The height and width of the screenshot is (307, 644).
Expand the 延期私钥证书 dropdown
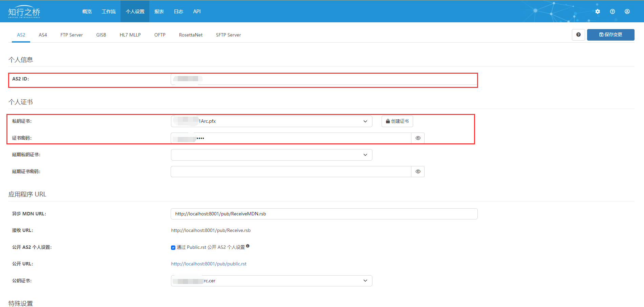[x=271, y=155]
